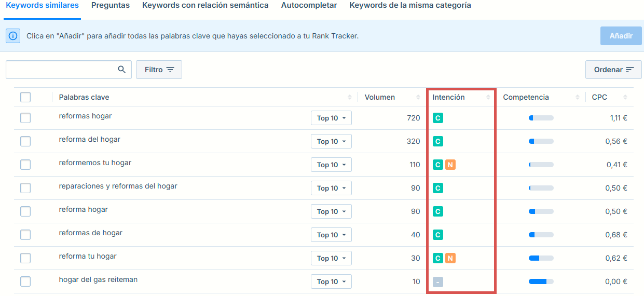Open the Autocompletar tab

pyautogui.click(x=309, y=5)
